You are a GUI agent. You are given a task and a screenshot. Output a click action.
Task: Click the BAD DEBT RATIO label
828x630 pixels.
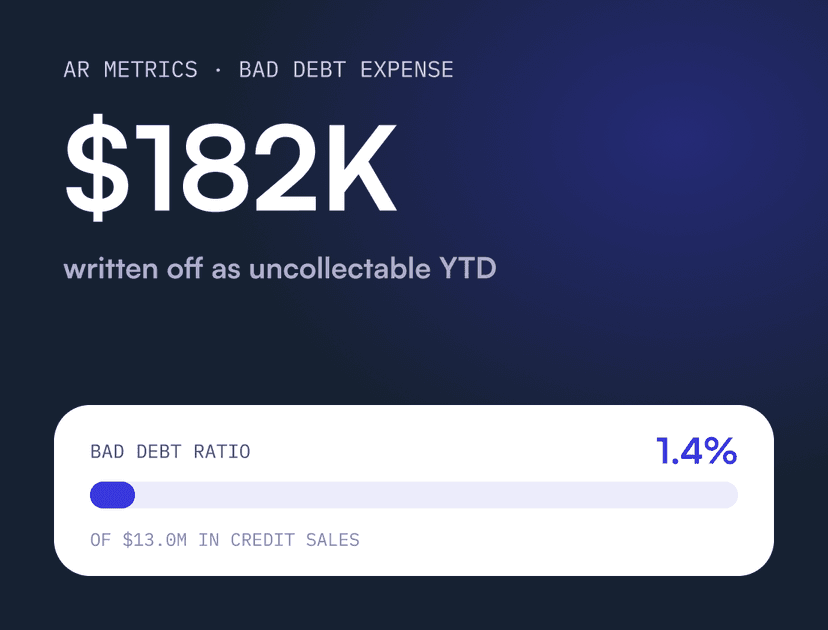tap(170, 452)
